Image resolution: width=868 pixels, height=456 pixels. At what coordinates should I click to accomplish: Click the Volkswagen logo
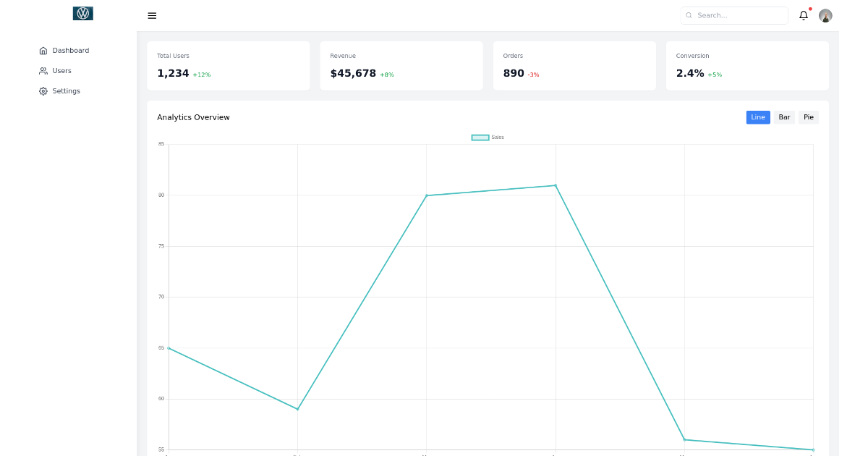pos(82,12)
